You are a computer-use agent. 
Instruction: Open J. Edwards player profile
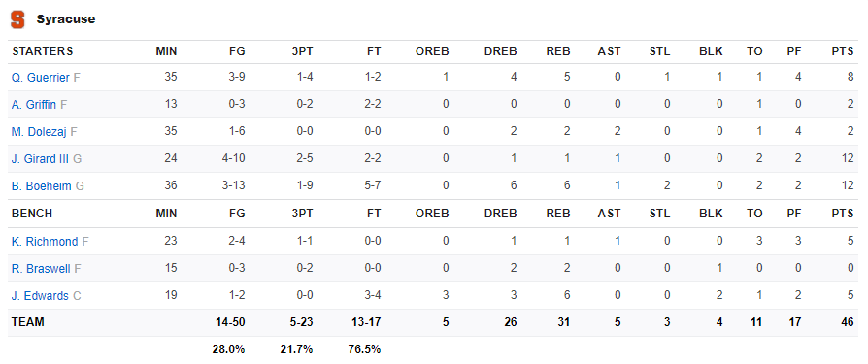coord(41,296)
